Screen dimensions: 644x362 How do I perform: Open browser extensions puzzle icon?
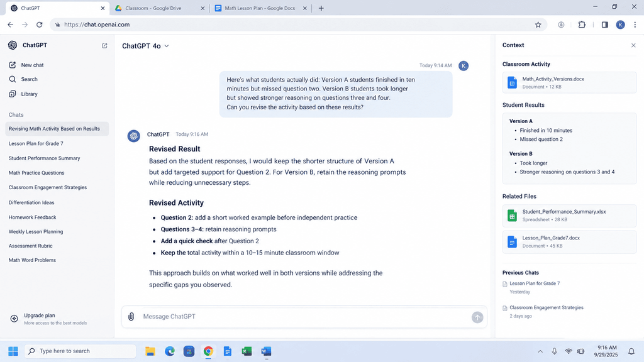pos(582,25)
